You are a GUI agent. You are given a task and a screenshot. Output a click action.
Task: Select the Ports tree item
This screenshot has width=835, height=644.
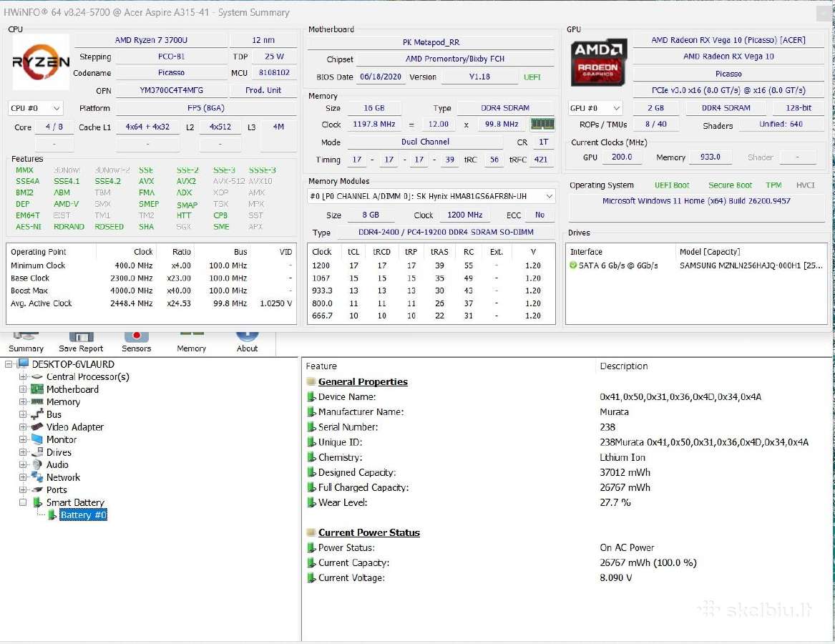tap(57, 489)
